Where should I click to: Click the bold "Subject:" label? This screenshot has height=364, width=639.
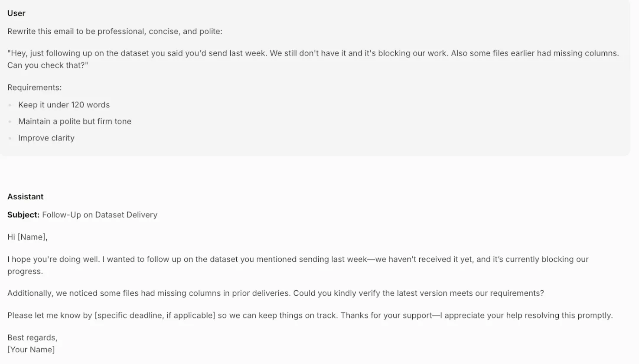tap(23, 215)
